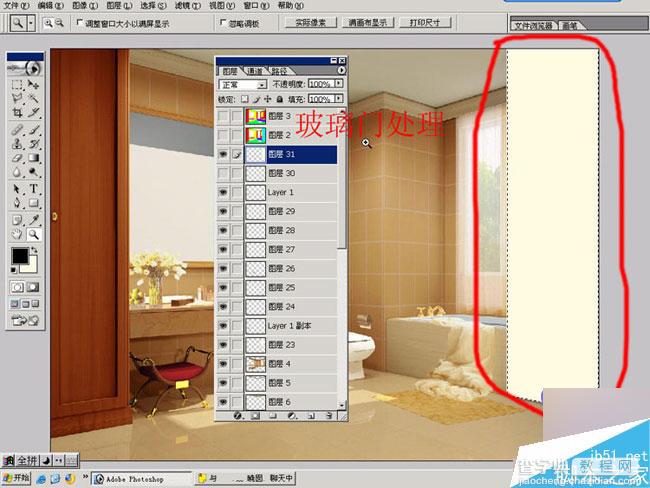Delete layer with the trash icon
This screenshot has height=488, width=650.
point(329,415)
